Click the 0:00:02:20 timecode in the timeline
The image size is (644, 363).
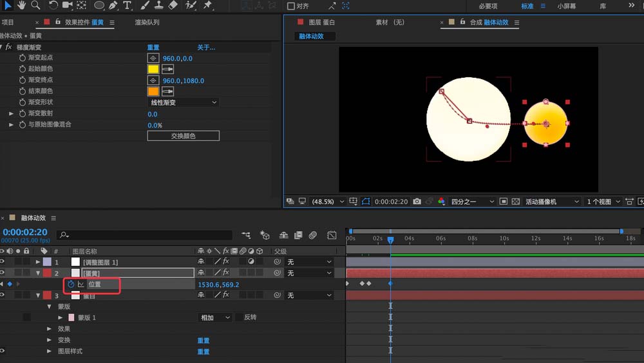[x=24, y=232]
